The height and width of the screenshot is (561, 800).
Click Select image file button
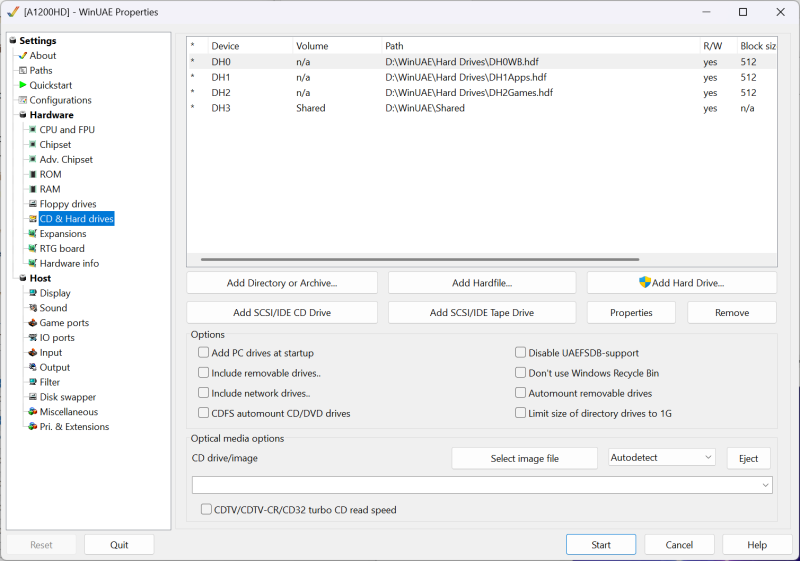point(524,458)
